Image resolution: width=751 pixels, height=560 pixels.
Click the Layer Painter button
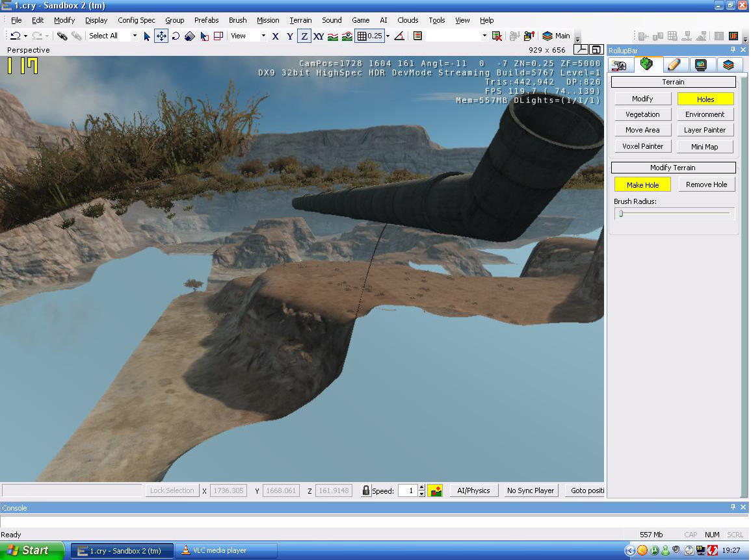coord(705,130)
